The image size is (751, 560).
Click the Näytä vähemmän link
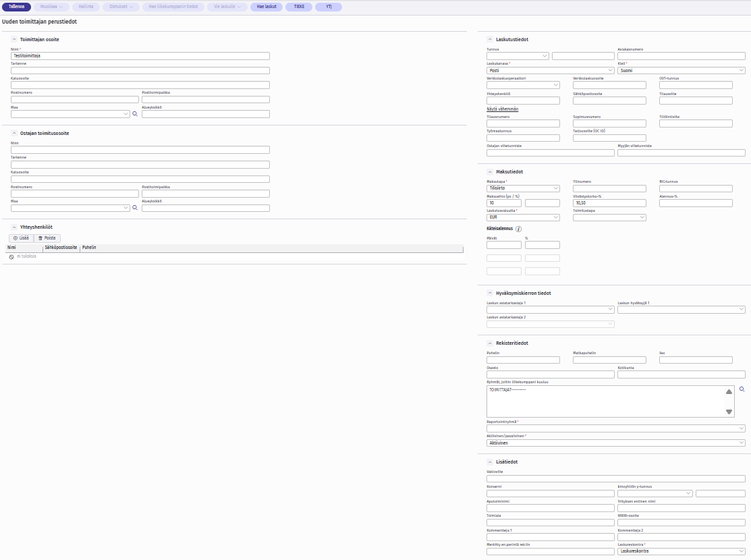click(502, 109)
